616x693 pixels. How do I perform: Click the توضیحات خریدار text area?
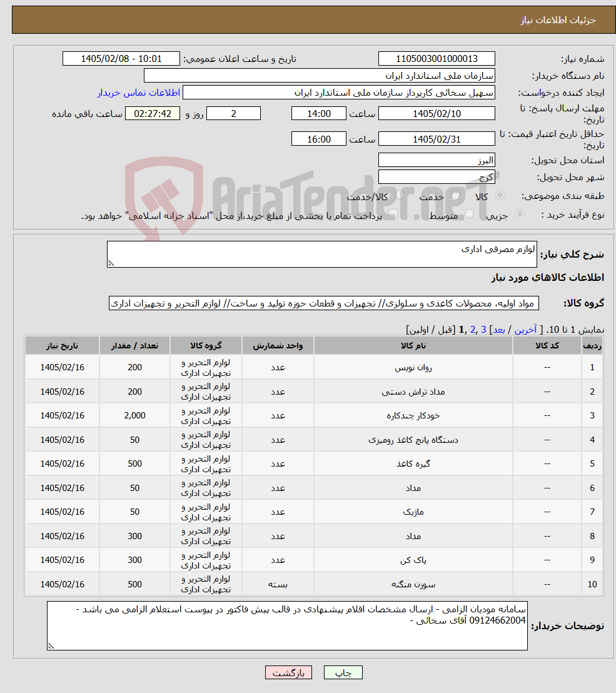point(287,625)
